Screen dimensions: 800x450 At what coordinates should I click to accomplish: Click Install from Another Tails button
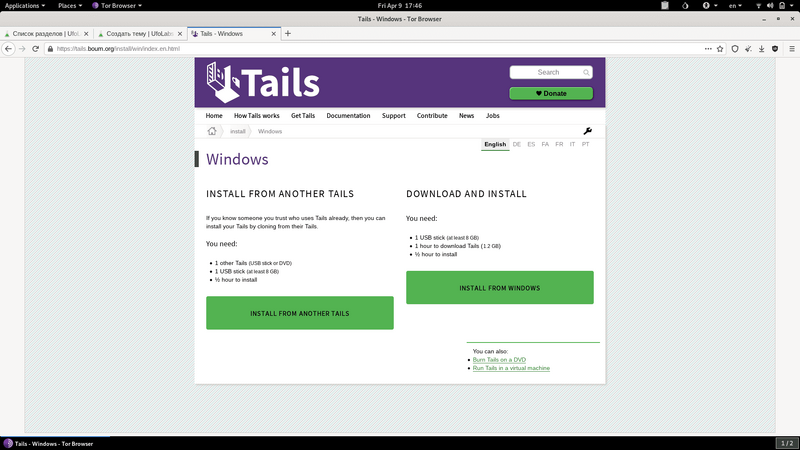[x=299, y=313]
